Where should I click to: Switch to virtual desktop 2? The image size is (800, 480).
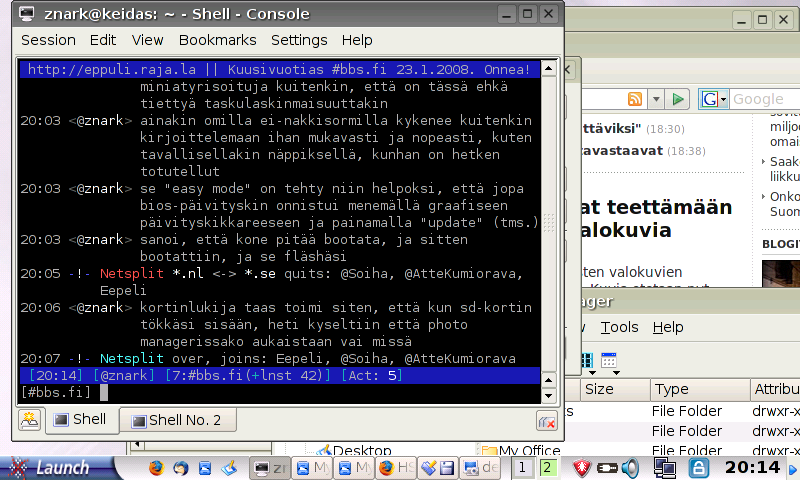(547, 467)
